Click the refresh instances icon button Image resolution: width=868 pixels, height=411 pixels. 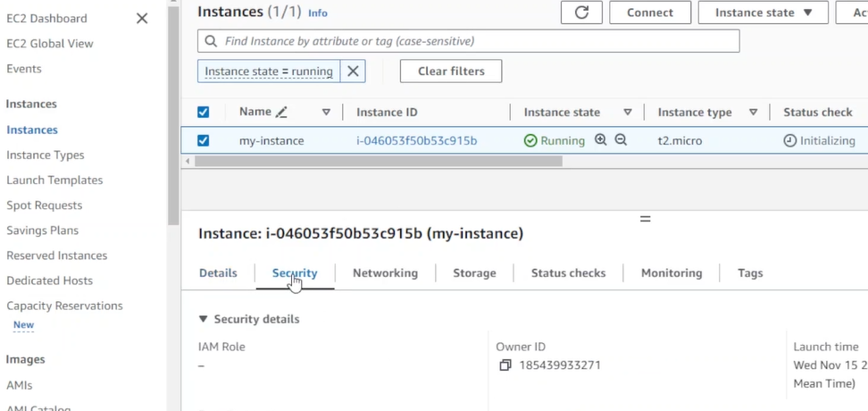581,13
